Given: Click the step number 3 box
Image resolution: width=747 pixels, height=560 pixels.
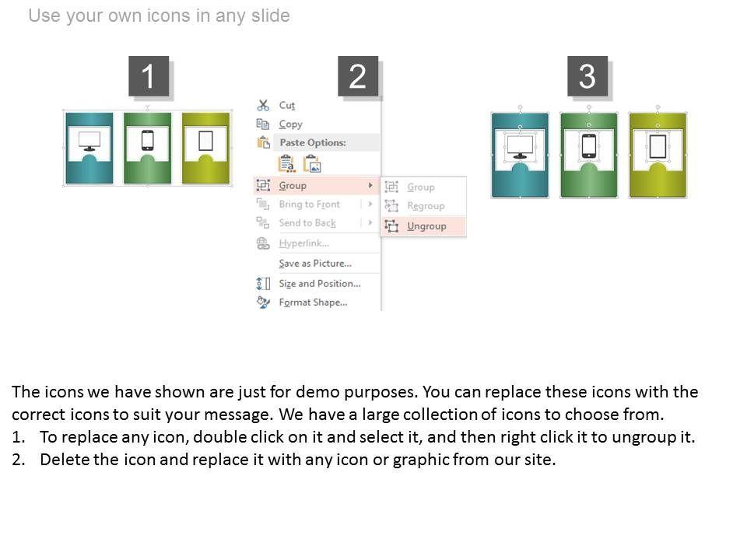Looking at the screenshot, I should (587, 76).
